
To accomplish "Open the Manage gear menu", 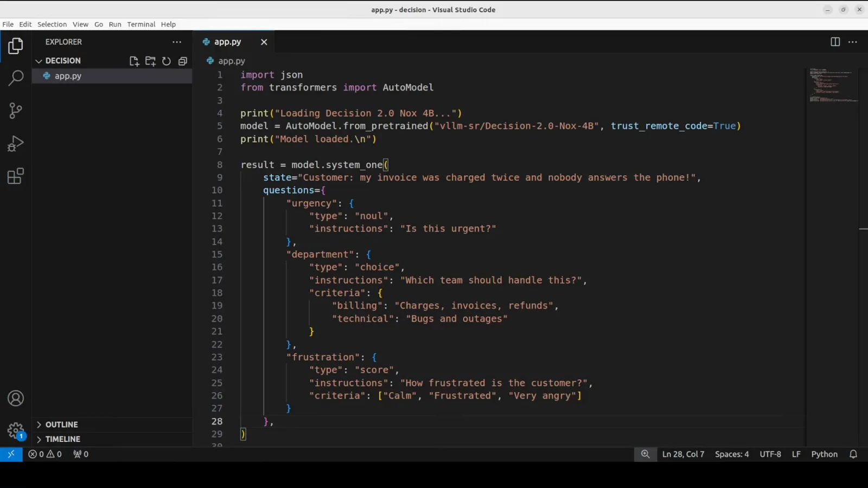I will 16,431.
